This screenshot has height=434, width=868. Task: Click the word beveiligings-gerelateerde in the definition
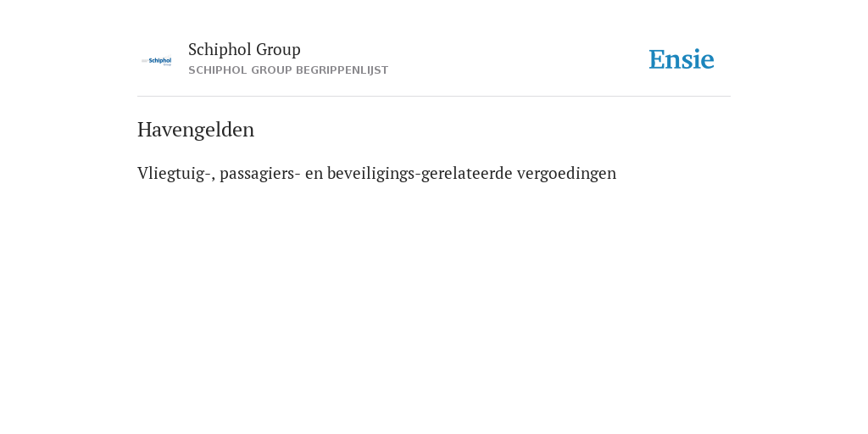tap(420, 173)
